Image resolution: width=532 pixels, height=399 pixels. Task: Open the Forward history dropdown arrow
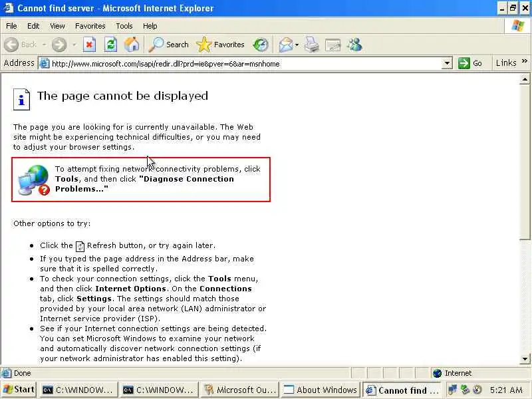click(x=74, y=45)
